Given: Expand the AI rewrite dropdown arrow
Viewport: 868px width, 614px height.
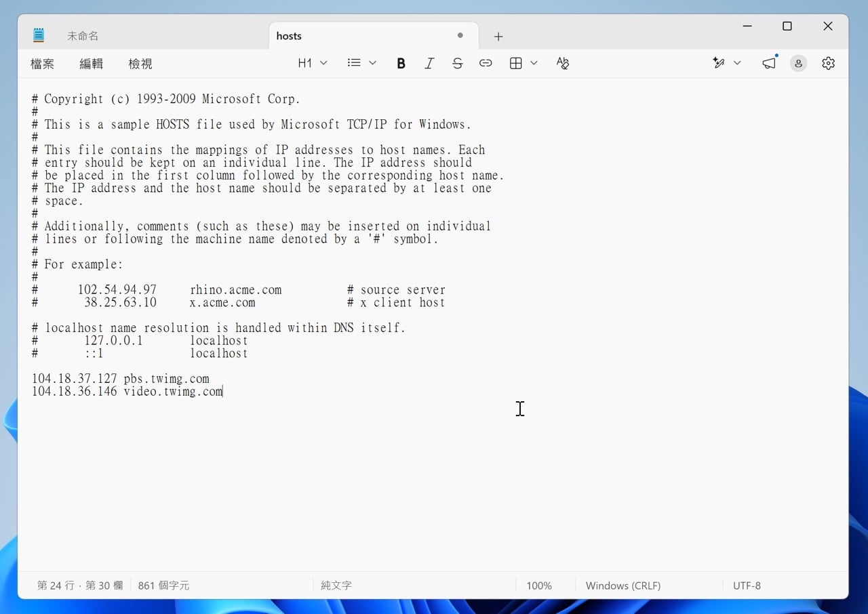Looking at the screenshot, I should pos(737,63).
